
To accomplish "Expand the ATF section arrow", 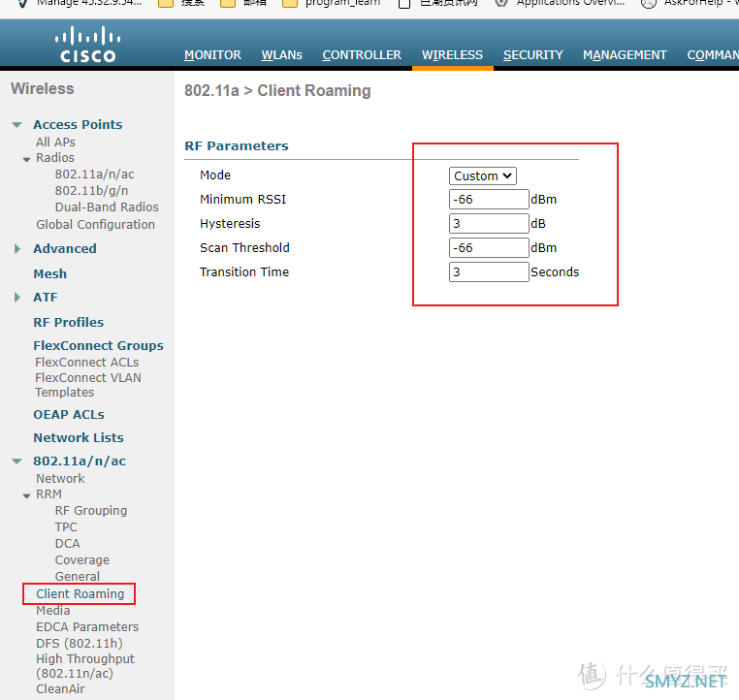I will pyautogui.click(x=17, y=298).
